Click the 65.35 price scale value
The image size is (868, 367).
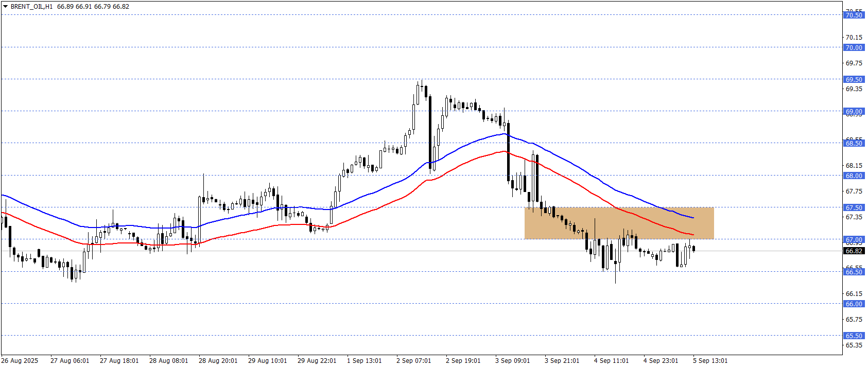pyautogui.click(x=854, y=345)
